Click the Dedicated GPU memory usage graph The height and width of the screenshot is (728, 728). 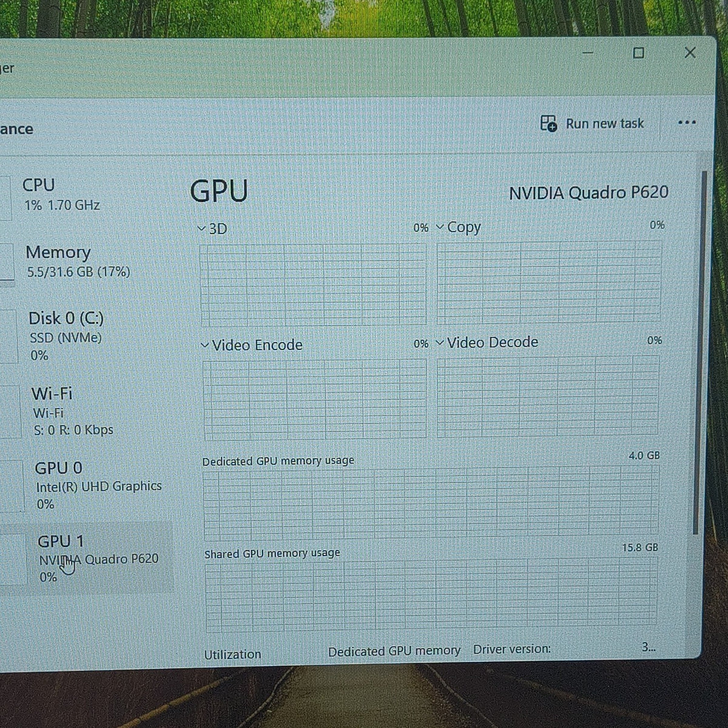pyautogui.click(x=431, y=503)
